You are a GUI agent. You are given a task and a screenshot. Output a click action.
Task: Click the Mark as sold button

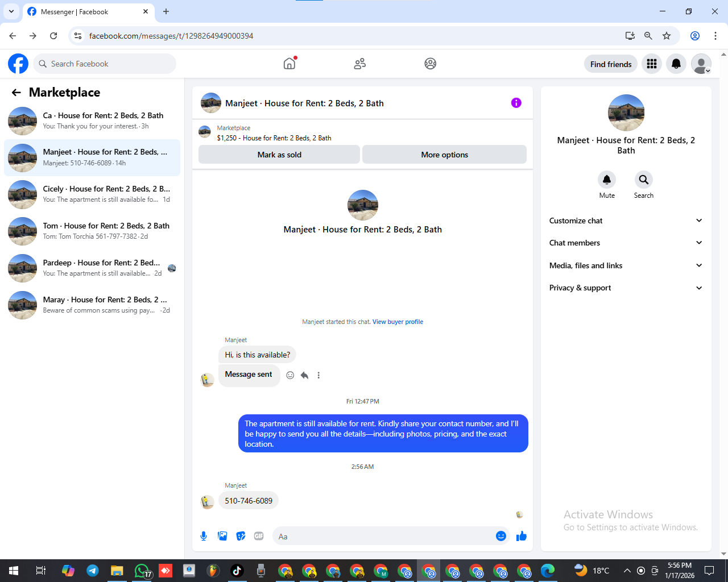[279, 155]
